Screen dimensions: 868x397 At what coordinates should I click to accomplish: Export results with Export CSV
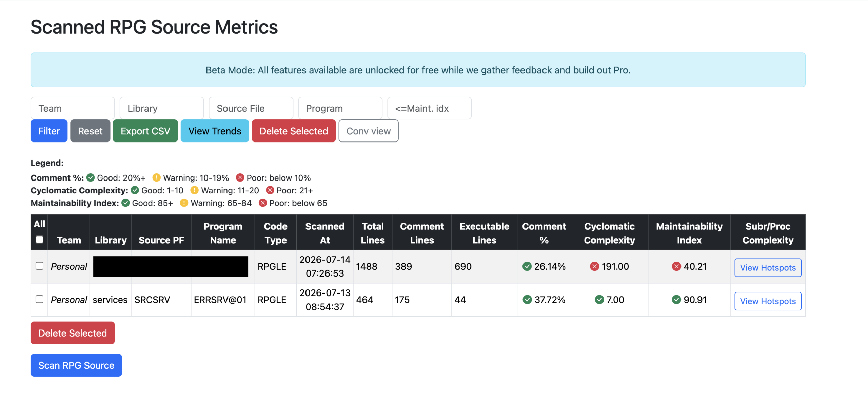(145, 131)
